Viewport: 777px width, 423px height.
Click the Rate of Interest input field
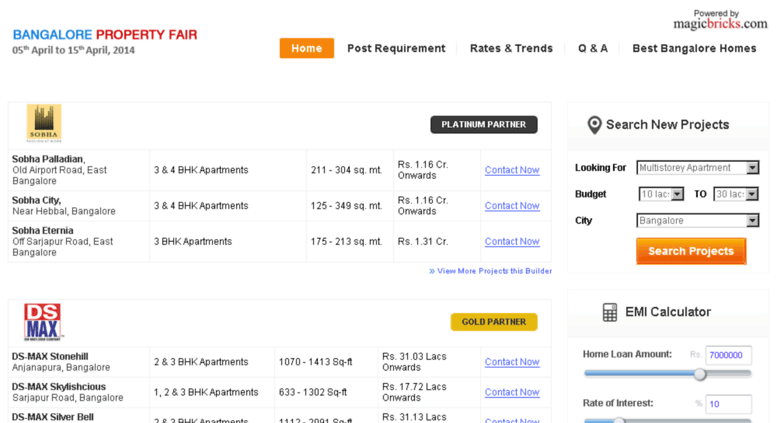(x=728, y=404)
